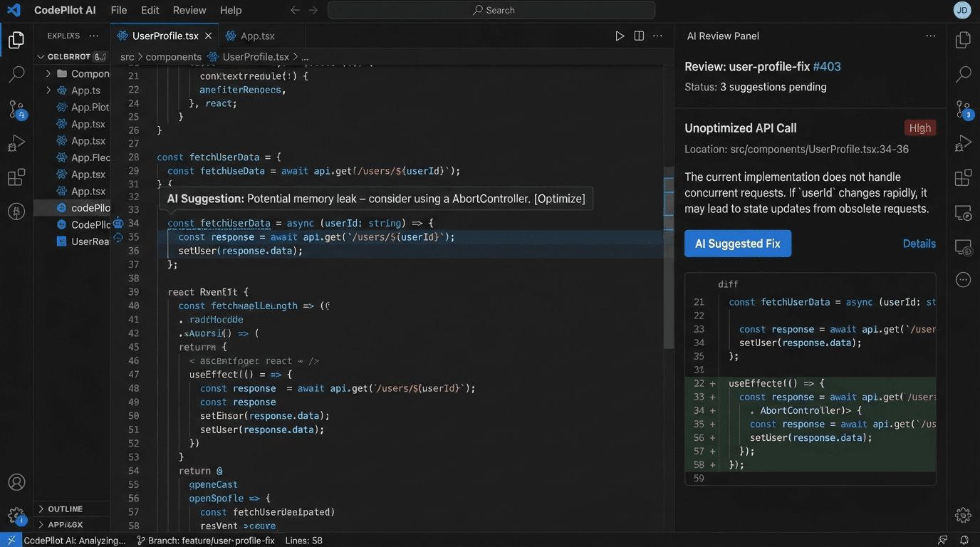980x547 pixels.
Task: Go back with the left arrow
Action: [295, 10]
